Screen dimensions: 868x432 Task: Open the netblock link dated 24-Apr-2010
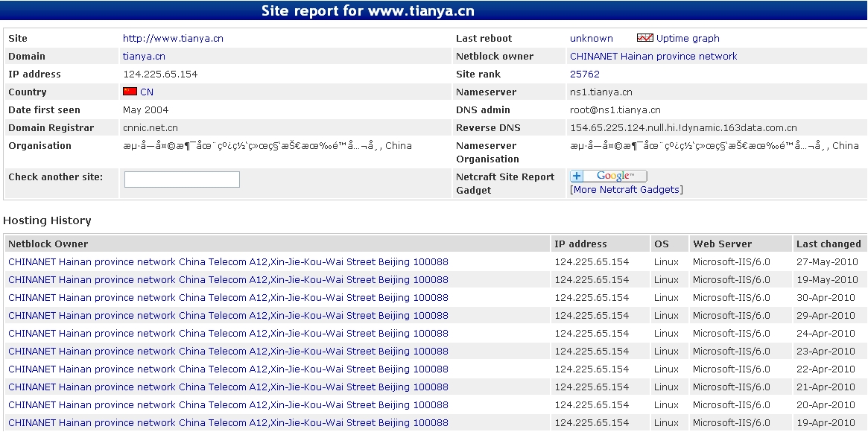[228, 334]
